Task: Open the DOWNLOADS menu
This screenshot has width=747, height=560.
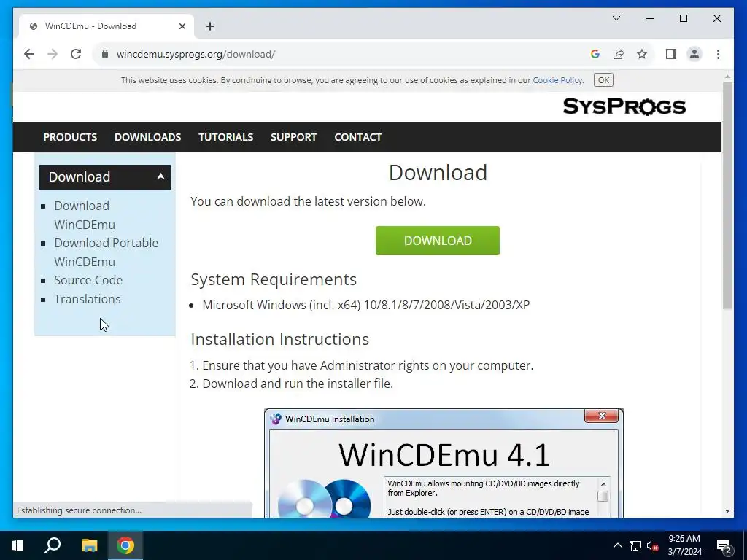Action: [147, 137]
